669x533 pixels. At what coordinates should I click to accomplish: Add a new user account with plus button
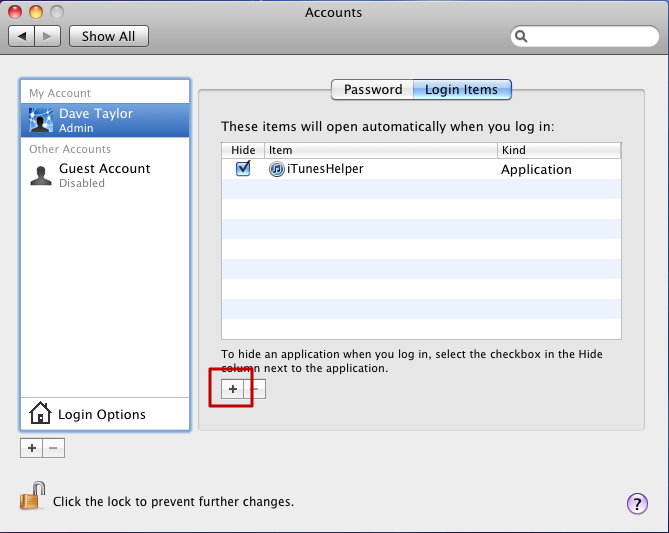pyautogui.click(x=32, y=448)
